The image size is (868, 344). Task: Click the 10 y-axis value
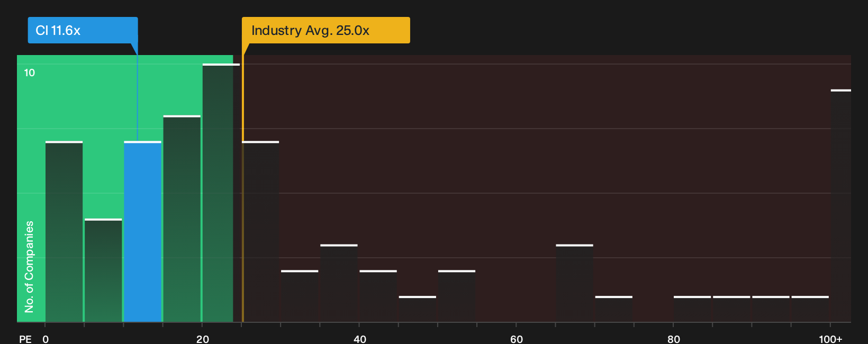30,73
